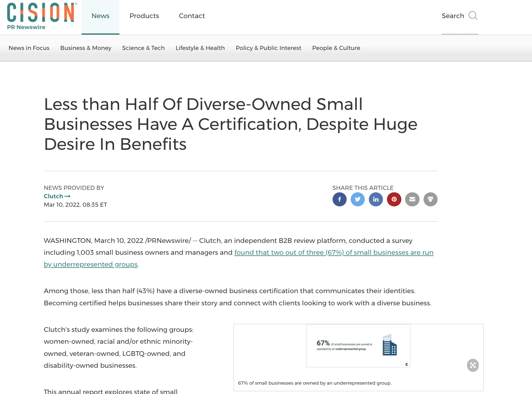Image resolution: width=532 pixels, height=394 pixels.
Task: Open the News tab
Action: [100, 16]
